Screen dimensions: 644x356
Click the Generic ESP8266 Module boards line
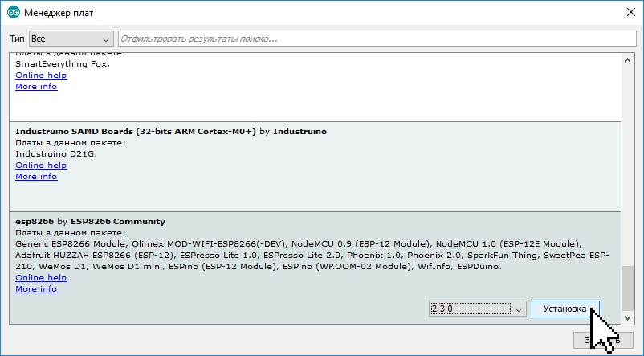(x=299, y=244)
